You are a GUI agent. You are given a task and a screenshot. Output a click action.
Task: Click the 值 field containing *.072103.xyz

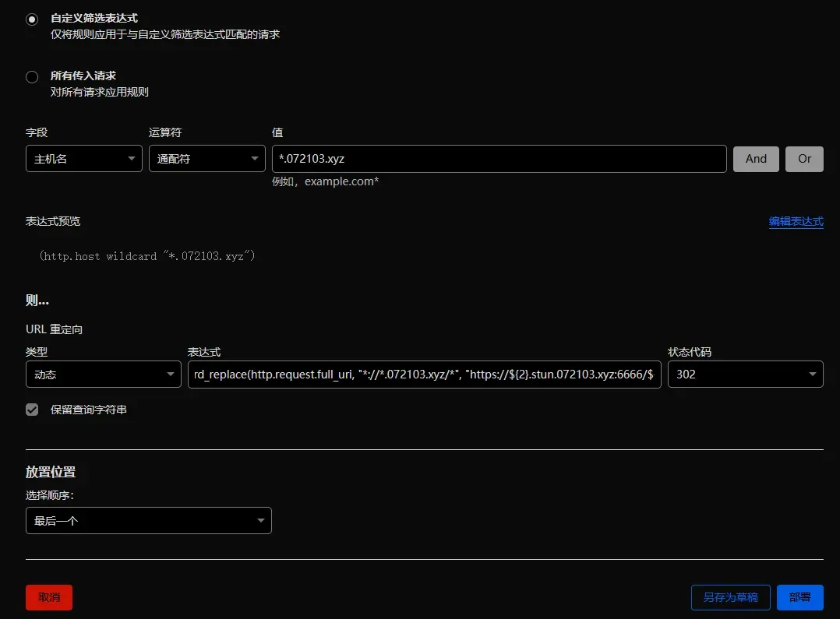[499, 159]
